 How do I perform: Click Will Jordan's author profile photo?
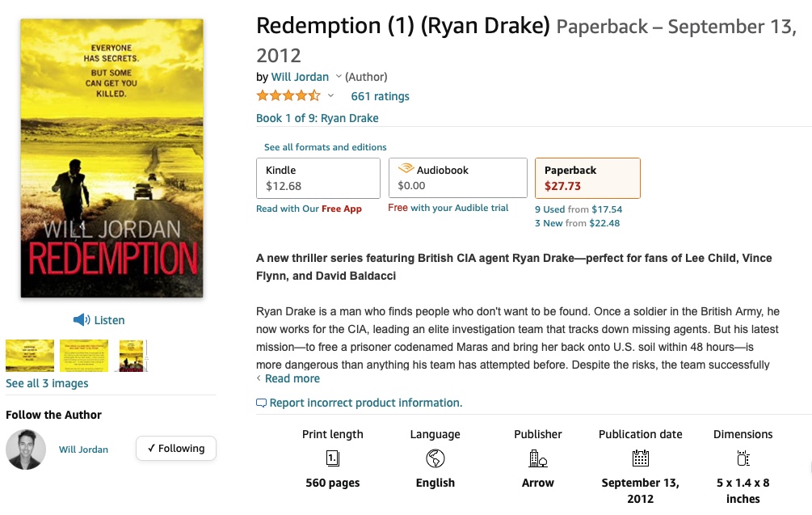(x=26, y=450)
